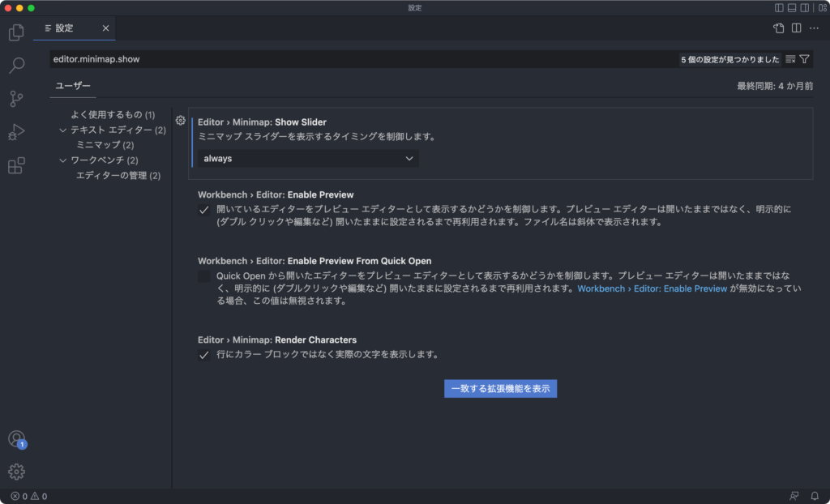
Task: Open the Show Slider 'always' dropdown
Action: click(x=309, y=159)
